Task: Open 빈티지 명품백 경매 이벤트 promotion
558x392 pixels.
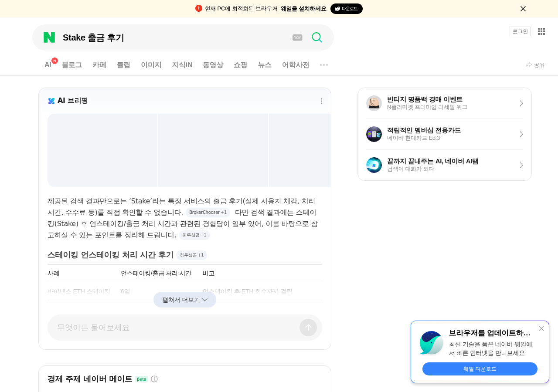Action: coord(445,103)
